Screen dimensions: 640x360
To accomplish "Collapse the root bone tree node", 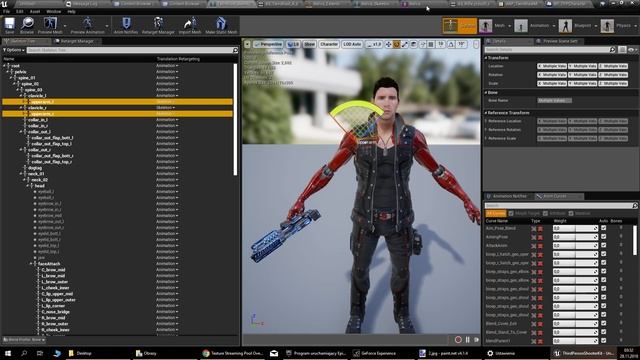I will click(4, 65).
